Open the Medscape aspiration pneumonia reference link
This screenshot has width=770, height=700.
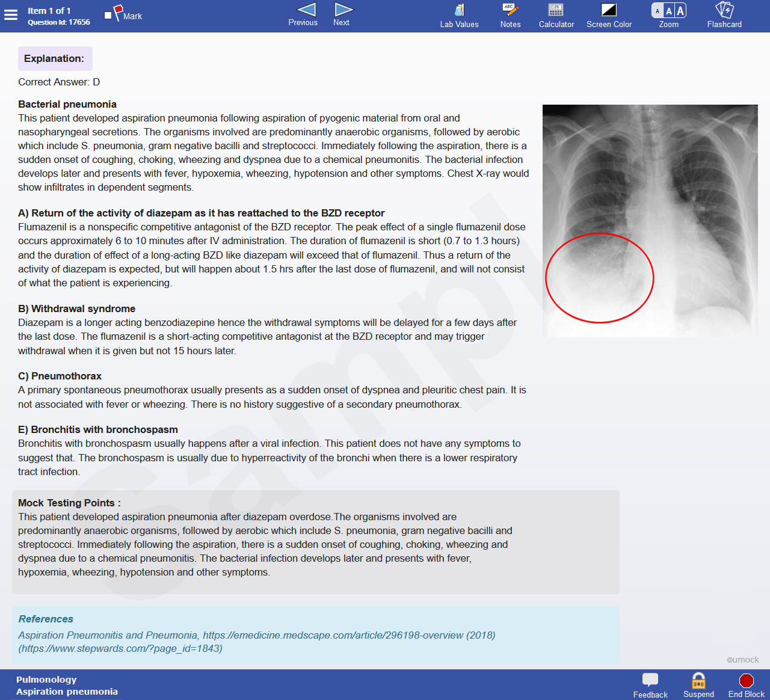[x=349, y=635]
